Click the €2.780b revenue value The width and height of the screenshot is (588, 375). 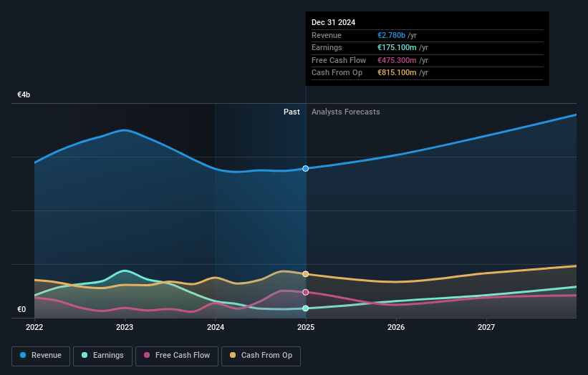coord(392,35)
